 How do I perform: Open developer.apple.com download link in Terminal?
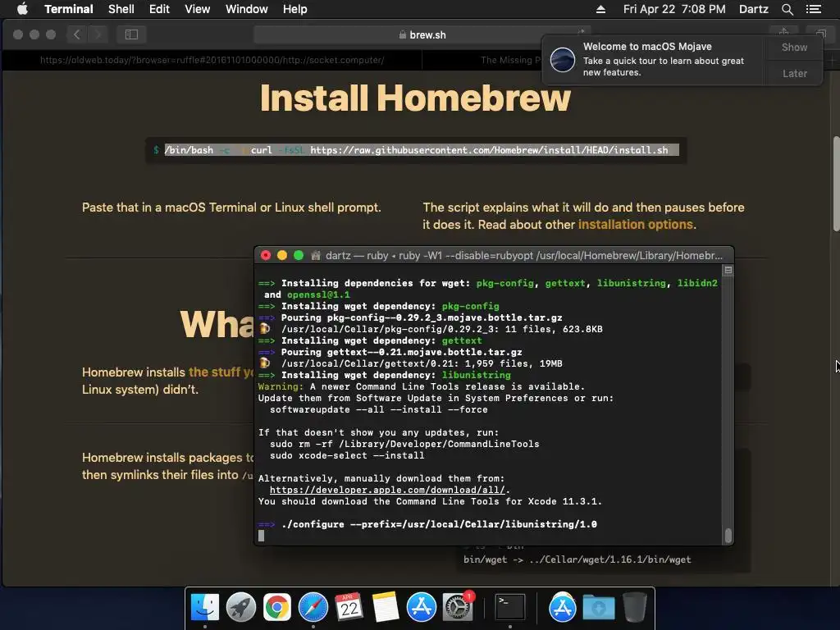[x=387, y=490]
